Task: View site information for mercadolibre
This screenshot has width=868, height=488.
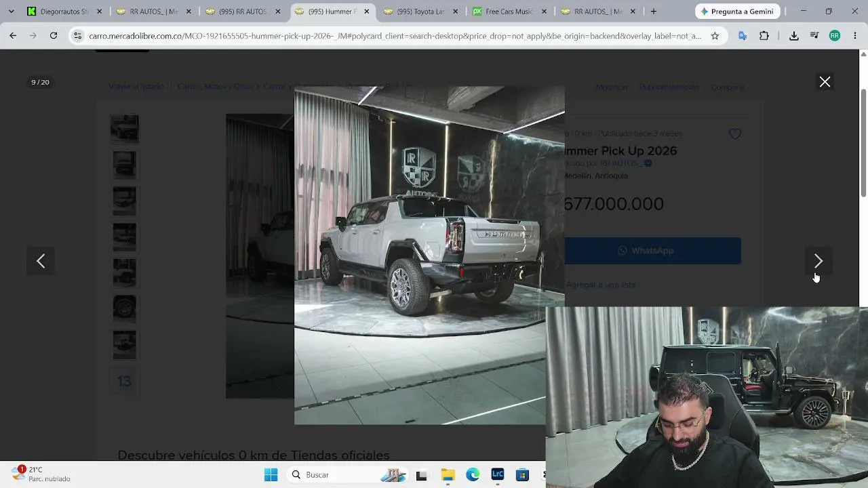Action: 78,36
